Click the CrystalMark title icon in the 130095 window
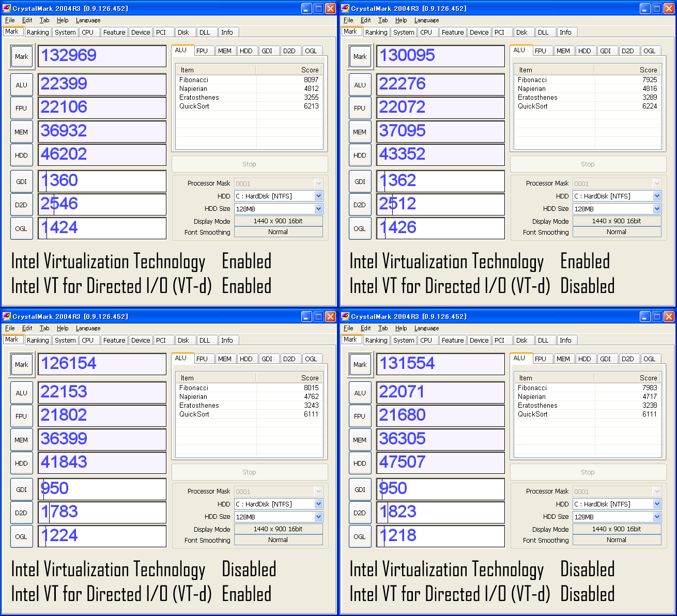Viewport: 677px width, 616px height. tap(345, 8)
